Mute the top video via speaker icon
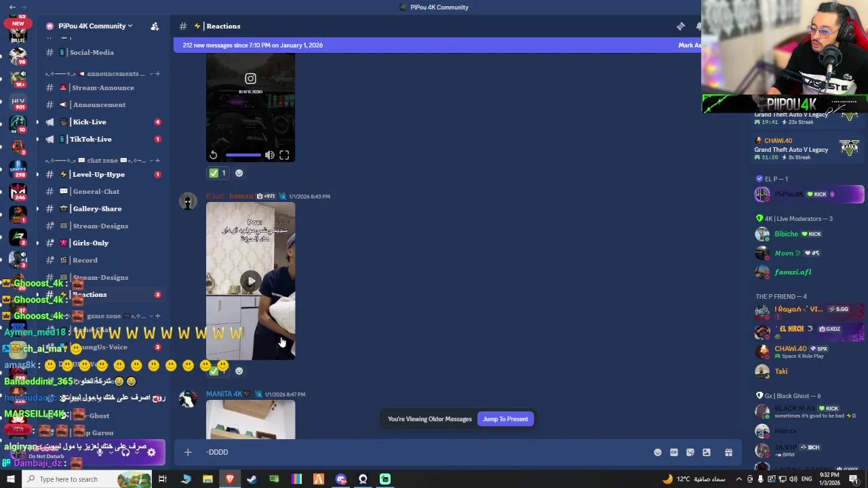The image size is (868, 488). pos(270,155)
